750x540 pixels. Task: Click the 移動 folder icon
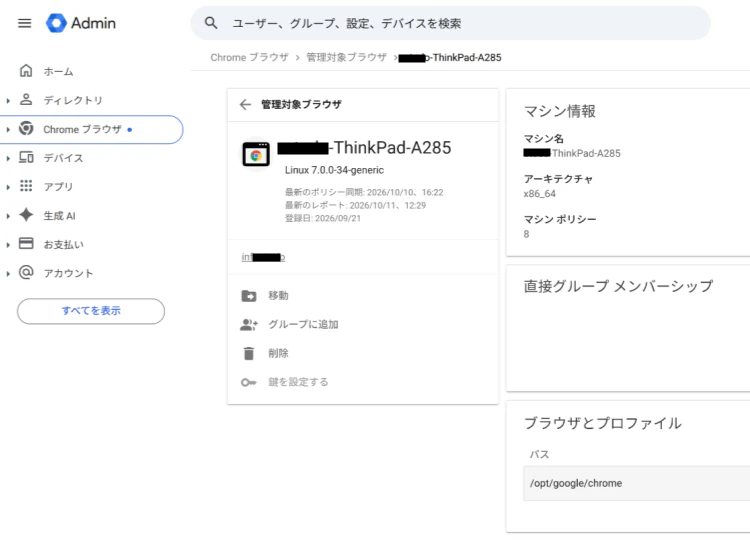tap(249, 296)
